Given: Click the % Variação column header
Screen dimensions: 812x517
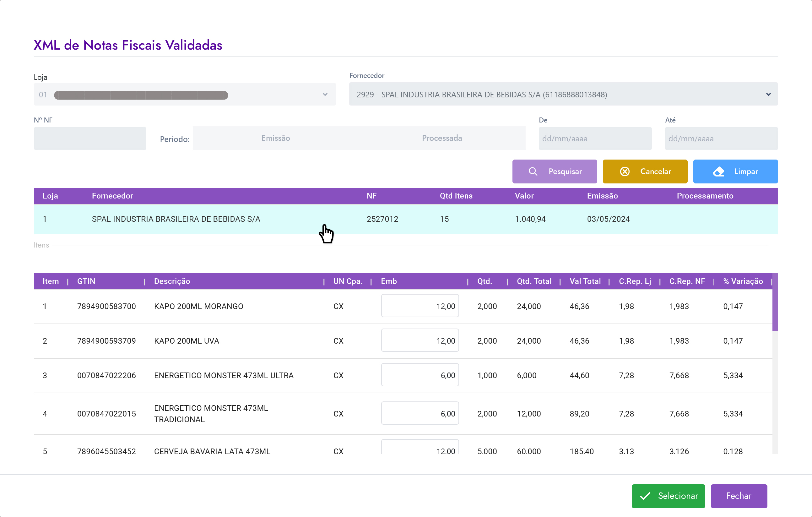Looking at the screenshot, I should [743, 281].
